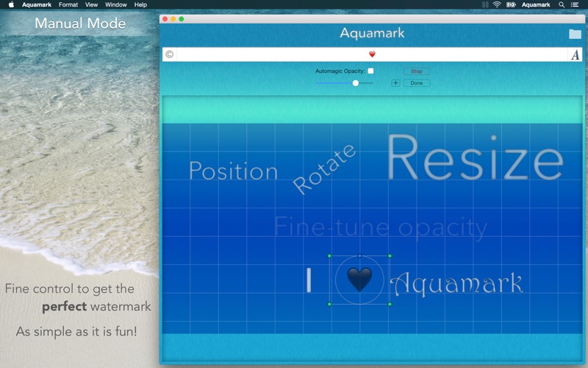Open the folder icon in Aquamark window
588x368 pixels.
(575, 34)
